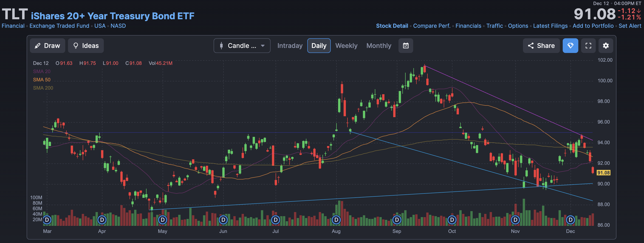This screenshot has height=243, width=644.
Task: Click the August dividend marker
Action: click(x=336, y=220)
